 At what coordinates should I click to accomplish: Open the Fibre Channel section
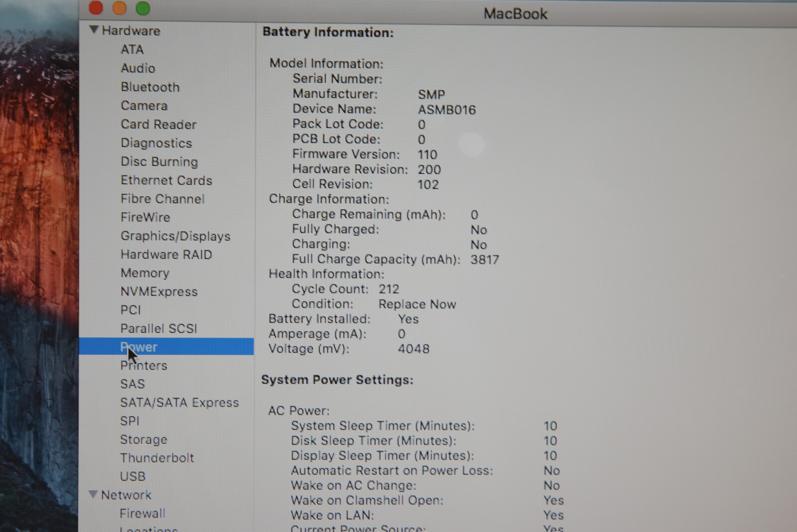162,199
